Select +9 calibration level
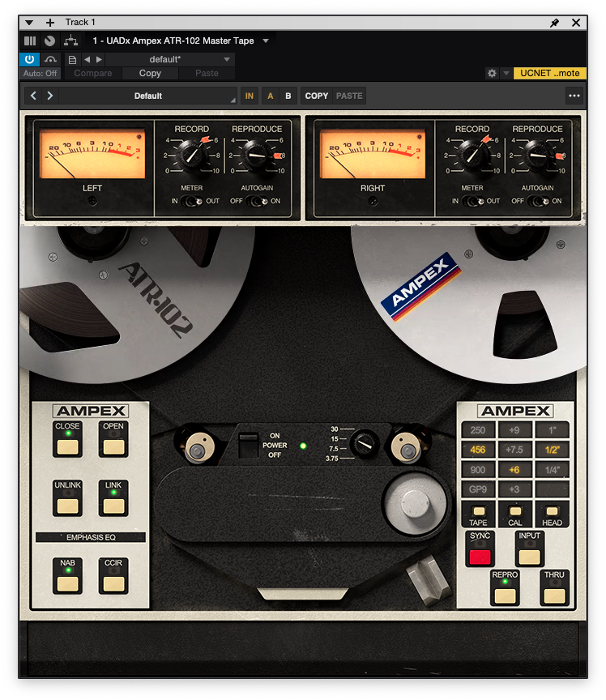606x700 pixels. pos(514,430)
